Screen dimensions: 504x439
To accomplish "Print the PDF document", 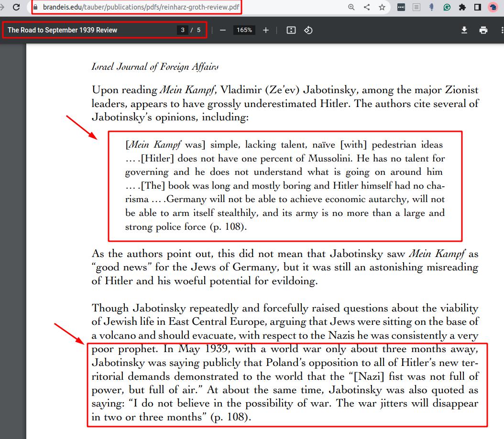I will click(x=483, y=30).
